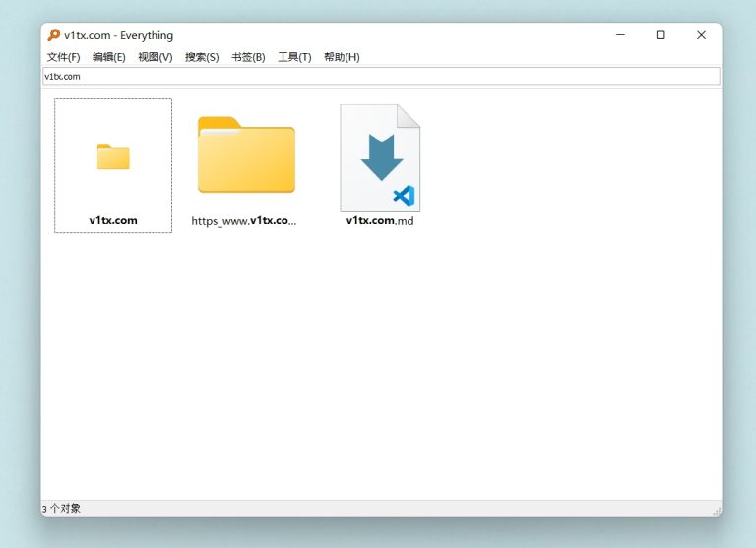Minimize the Everything window
The height and width of the screenshot is (548, 756).
point(620,35)
